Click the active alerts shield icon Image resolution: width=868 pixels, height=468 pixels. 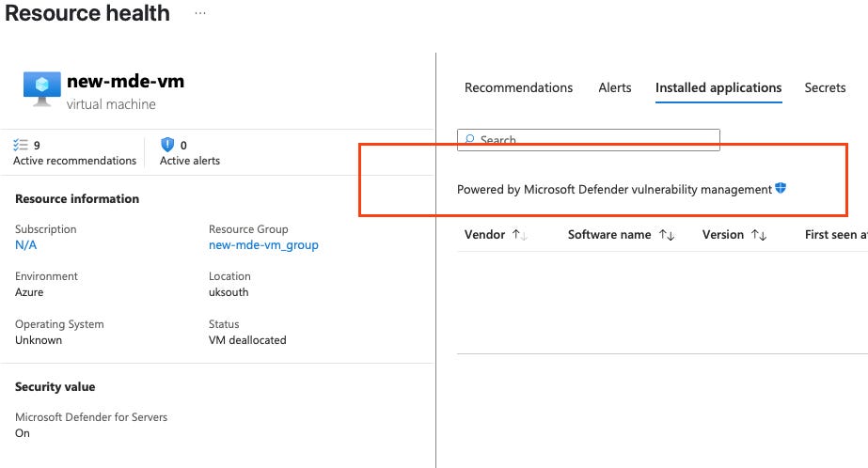coord(167,145)
